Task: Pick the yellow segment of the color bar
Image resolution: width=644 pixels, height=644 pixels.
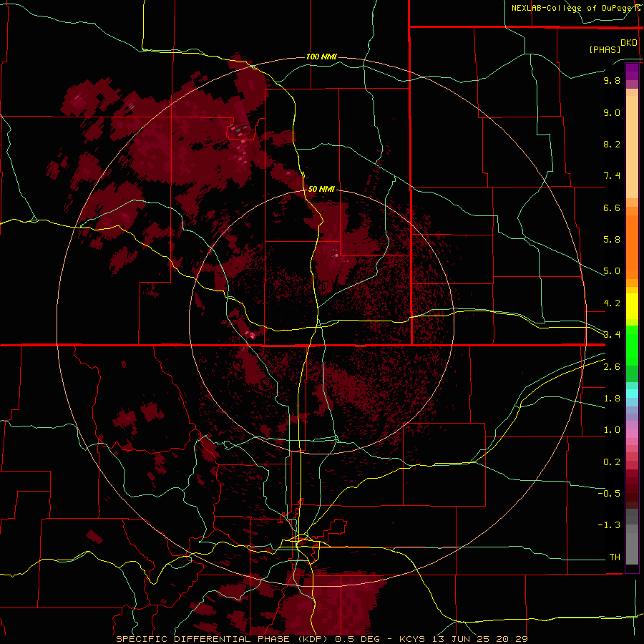Action: 632,306
